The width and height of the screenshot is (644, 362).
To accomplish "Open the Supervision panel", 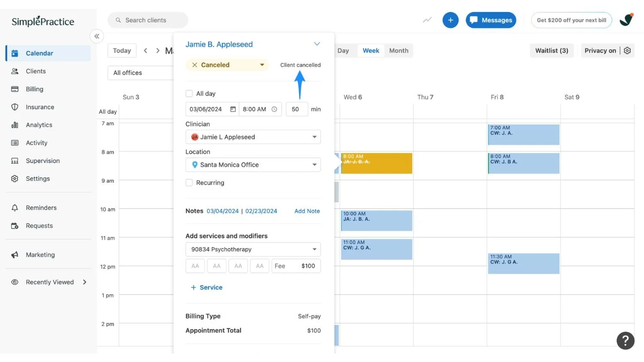I will pyautogui.click(x=43, y=160).
